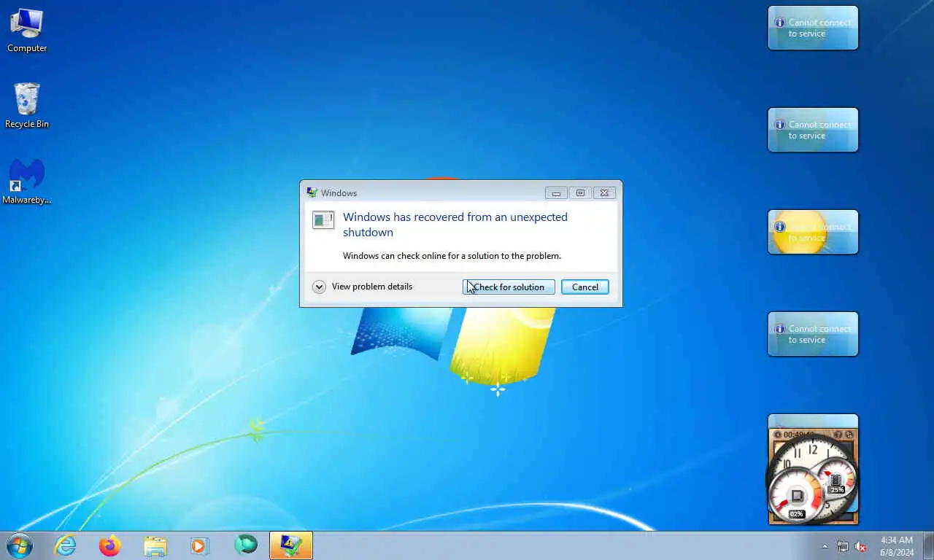
Task: Click the puzzle gadget shuffle icon
Action: coord(849,435)
